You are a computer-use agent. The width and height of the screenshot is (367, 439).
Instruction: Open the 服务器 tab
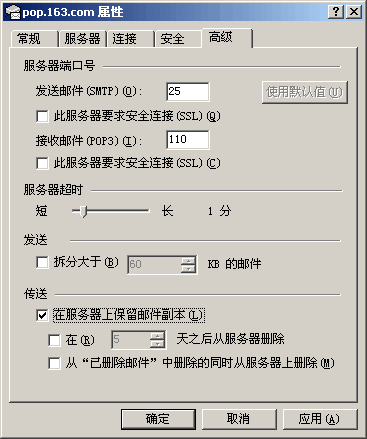[x=82, y=39]
